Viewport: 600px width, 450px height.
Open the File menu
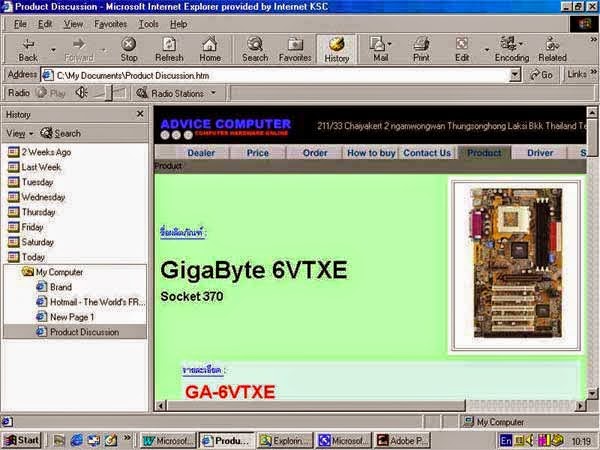tap(20, 24)
